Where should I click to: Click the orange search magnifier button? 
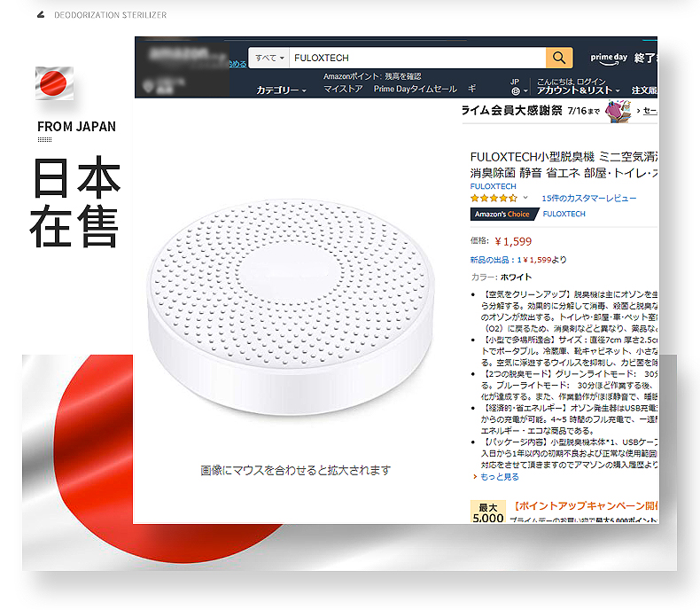point(559,58)
